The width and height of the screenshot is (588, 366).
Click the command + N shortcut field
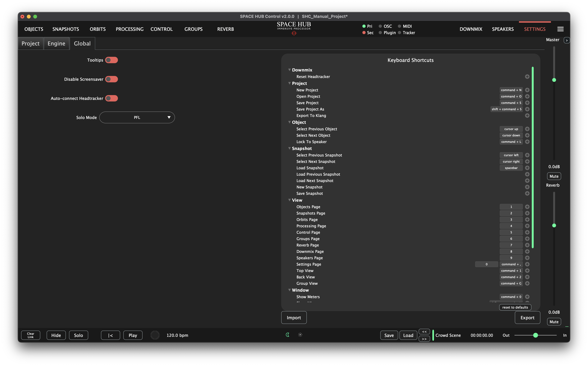pos(511,90)
